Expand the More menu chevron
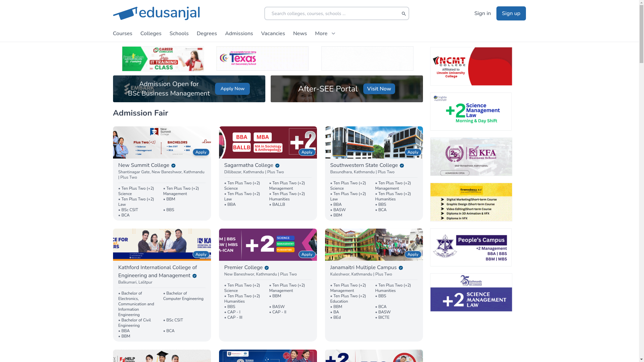The image size is (644, 362). click(333, 34)
